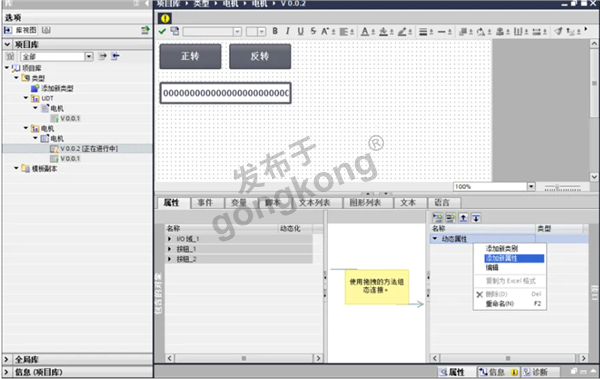
Task: Click the 反转 button on canvas
Action: coord(260,56)
